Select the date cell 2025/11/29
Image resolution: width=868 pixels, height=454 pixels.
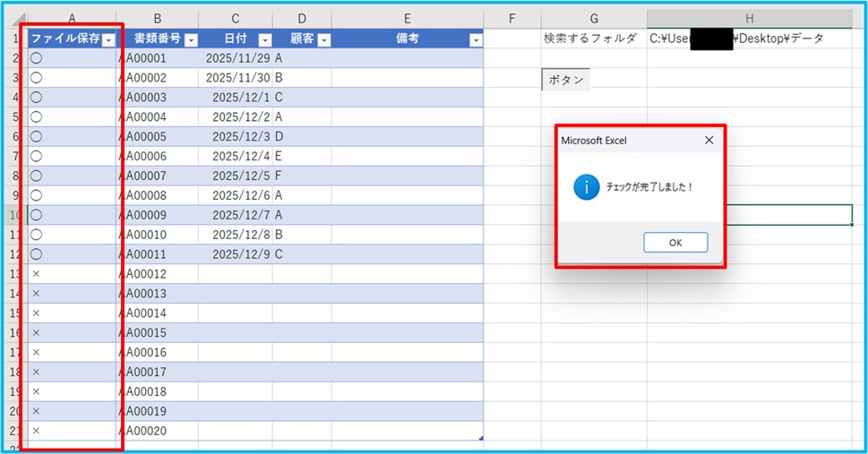[236, 58]
